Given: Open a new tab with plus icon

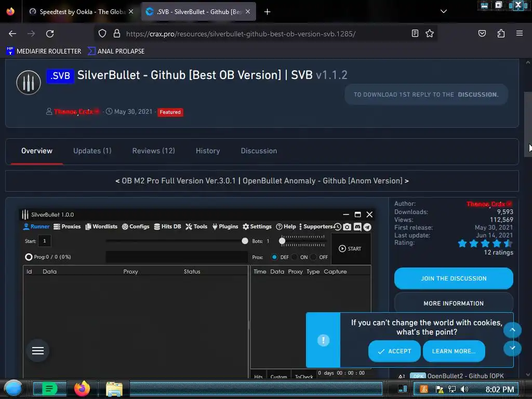Looking at the screenshot, I should point(268,12).
